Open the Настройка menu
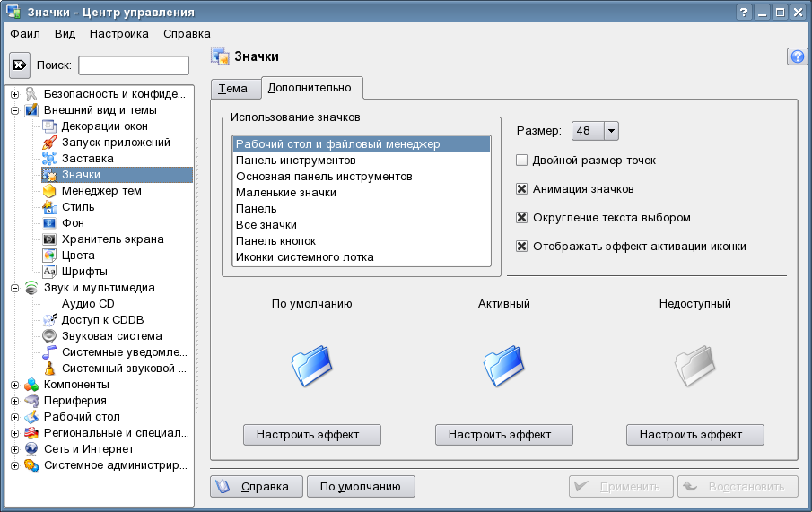Image resolution: width=812 pixels, height=512 pixels. tap(118, 34)
